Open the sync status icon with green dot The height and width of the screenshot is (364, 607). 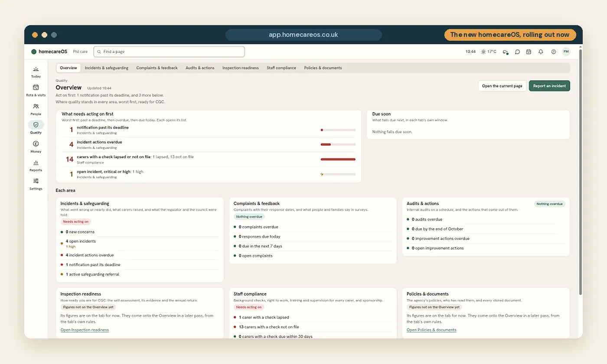[x=506, y=52]
